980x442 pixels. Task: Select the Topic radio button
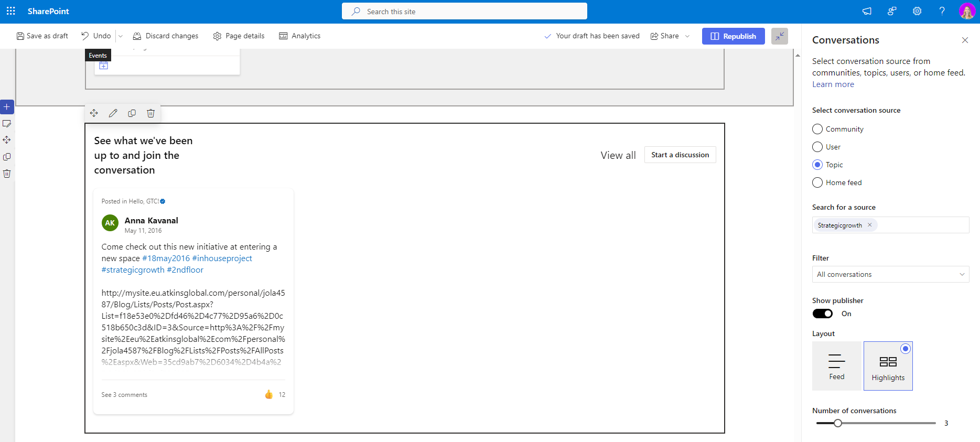coord(817,165)
